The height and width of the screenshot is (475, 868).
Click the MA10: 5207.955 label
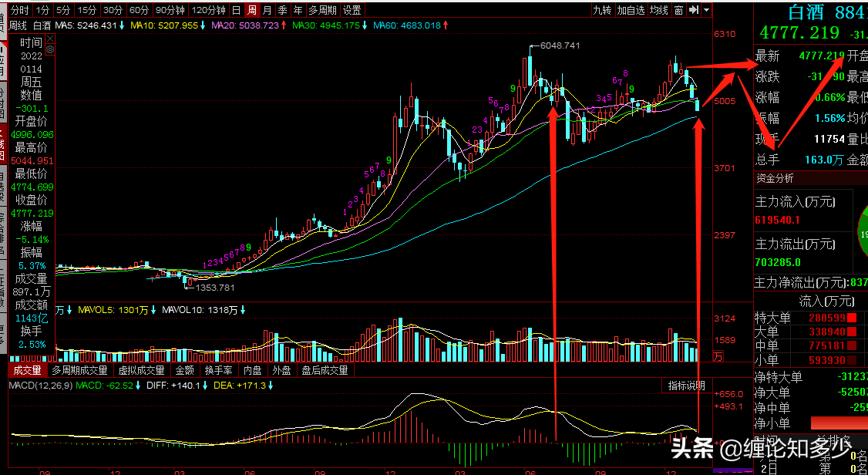click(x=164, y=25)
